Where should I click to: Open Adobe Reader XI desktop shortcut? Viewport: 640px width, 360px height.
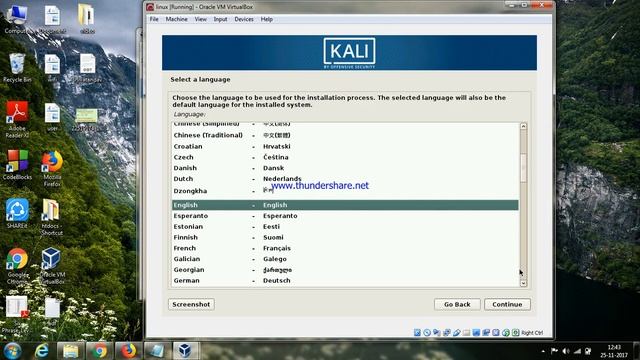tap(17, 119)
